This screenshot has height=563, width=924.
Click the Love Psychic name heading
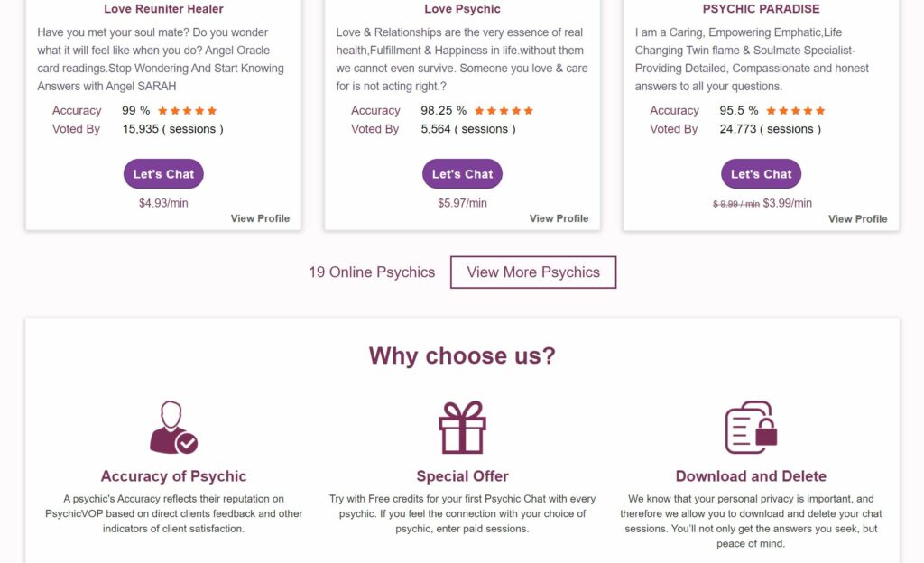462,9
